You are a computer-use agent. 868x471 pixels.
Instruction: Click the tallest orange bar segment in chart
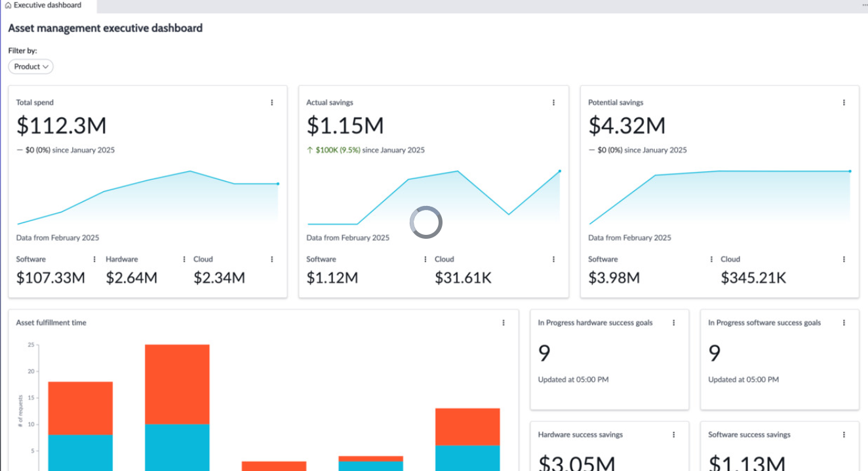177,384
